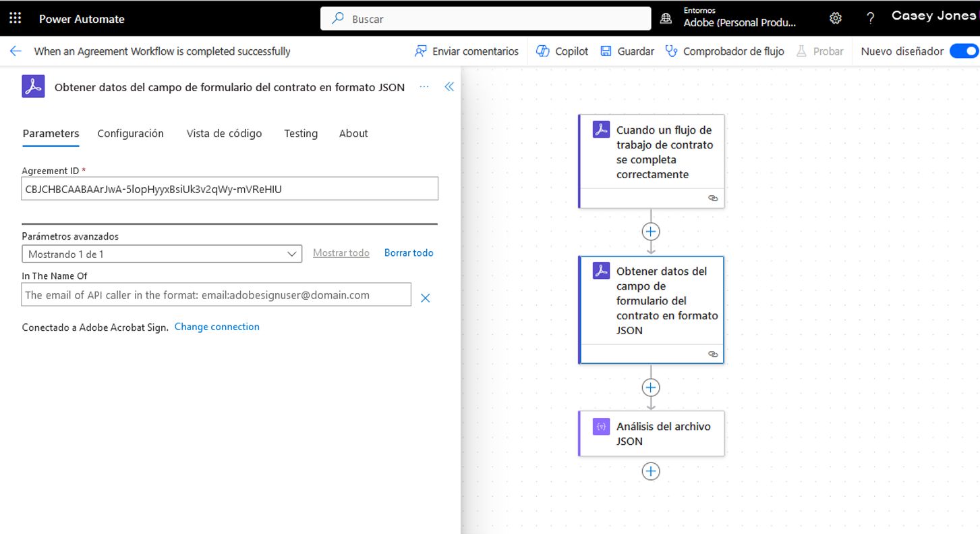Viewport: 980px width, 534px height.
Task: Click the Copilot icon in the toolbar
Action: (543, 51)
